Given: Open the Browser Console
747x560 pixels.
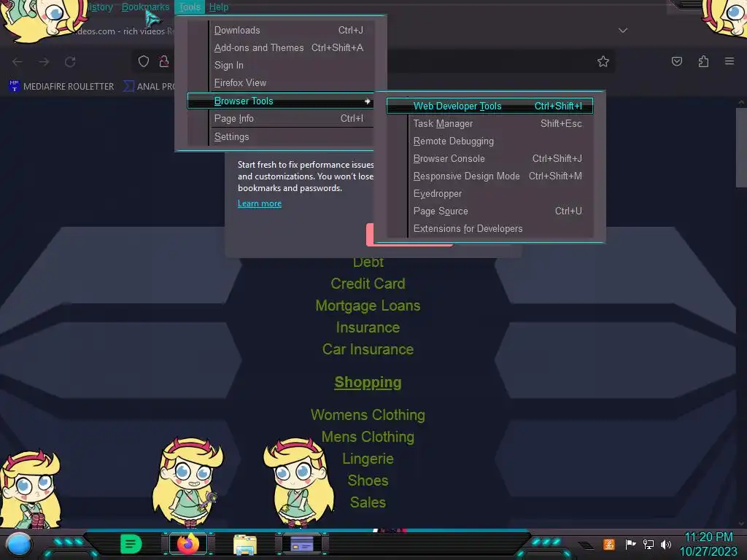Looking at the screenshot, I should pyautogui.click(x=489, y=158).
